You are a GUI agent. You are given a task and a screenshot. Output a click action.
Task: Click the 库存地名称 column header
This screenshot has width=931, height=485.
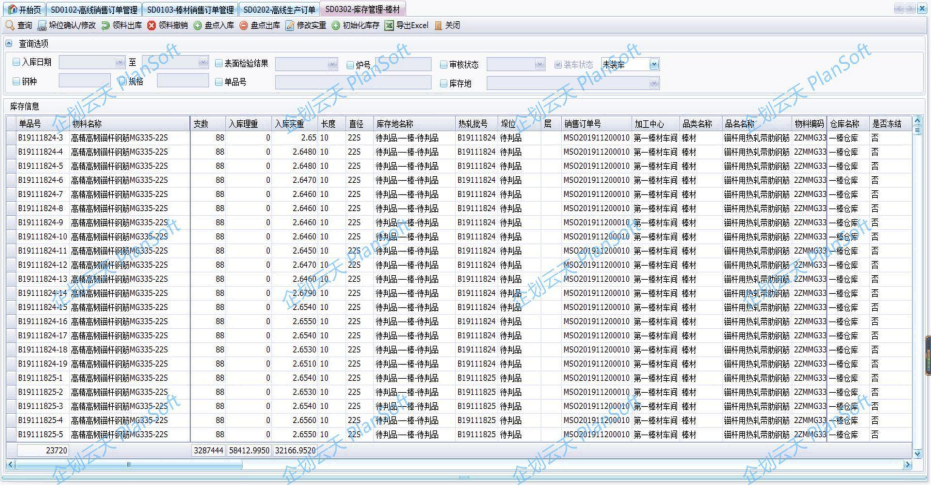tap(413, 123)
